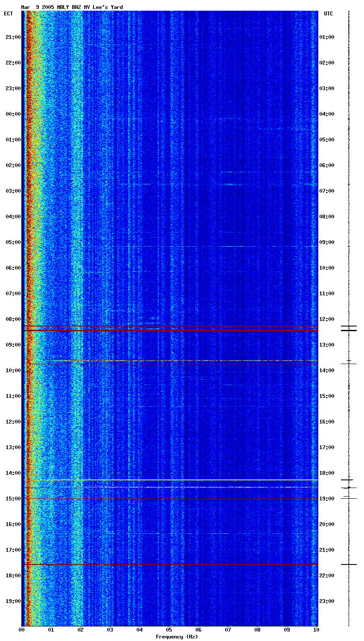Pick the 23:00 label on the UTC axis
Viewport: 364px width, 641px height.
327,601
